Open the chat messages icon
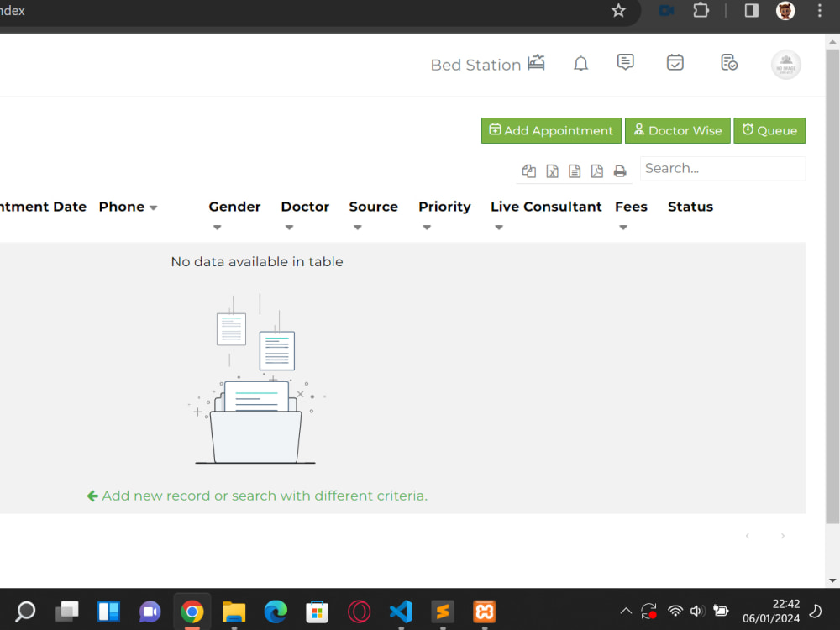The height and width of the screenshot is (630, 840). pyautogui.click(x=625, y=62)
